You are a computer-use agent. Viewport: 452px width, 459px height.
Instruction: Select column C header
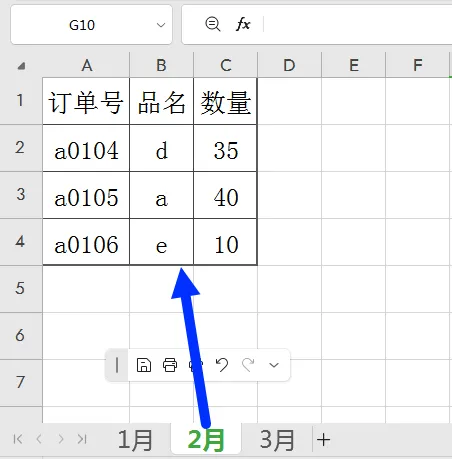(x=226, y=65)
